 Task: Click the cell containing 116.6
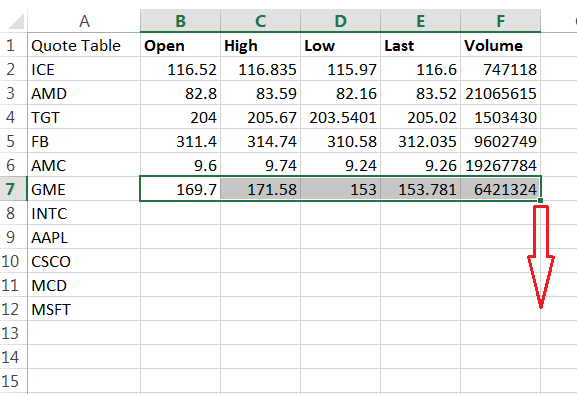[x=421, y=69]
